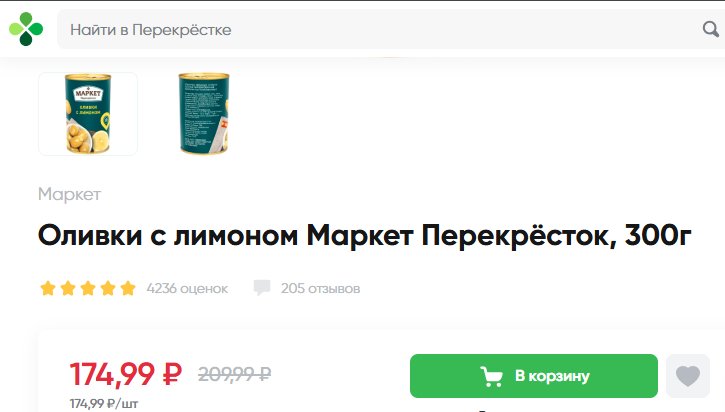This screenshot has width=725, height=412.
Task: Open the '4236 оценок' ratings link
Action: [187, 289]
